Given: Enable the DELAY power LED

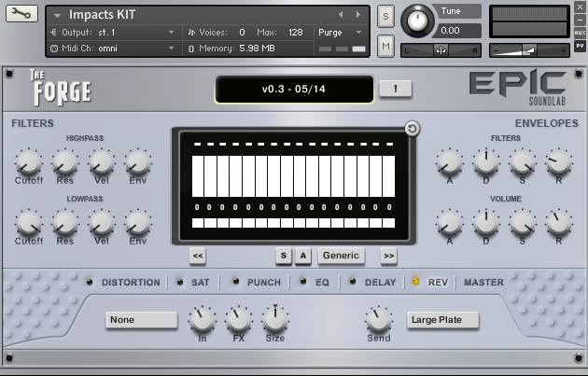Looking at the screenshot, I should pyautogui.click(x=353, y=281).
